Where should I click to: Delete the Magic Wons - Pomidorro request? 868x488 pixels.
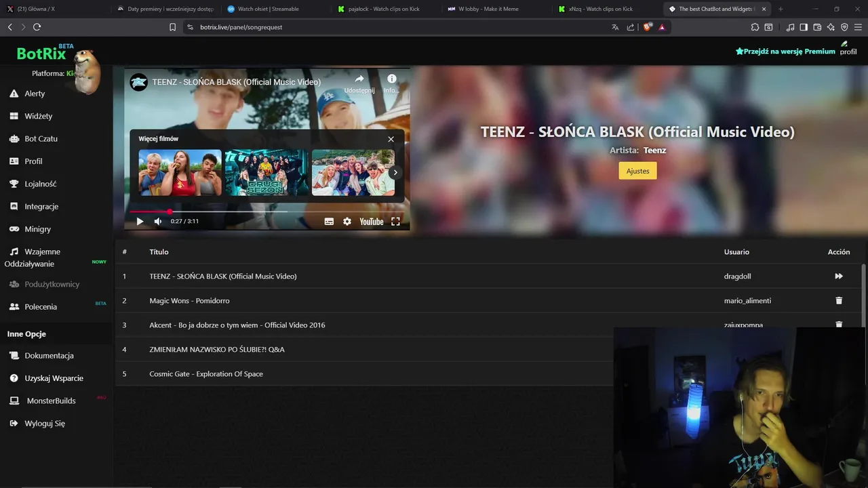point(839,300)
